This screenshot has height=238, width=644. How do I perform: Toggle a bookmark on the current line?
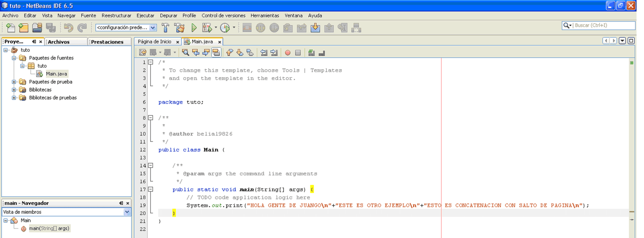(250, 52)
